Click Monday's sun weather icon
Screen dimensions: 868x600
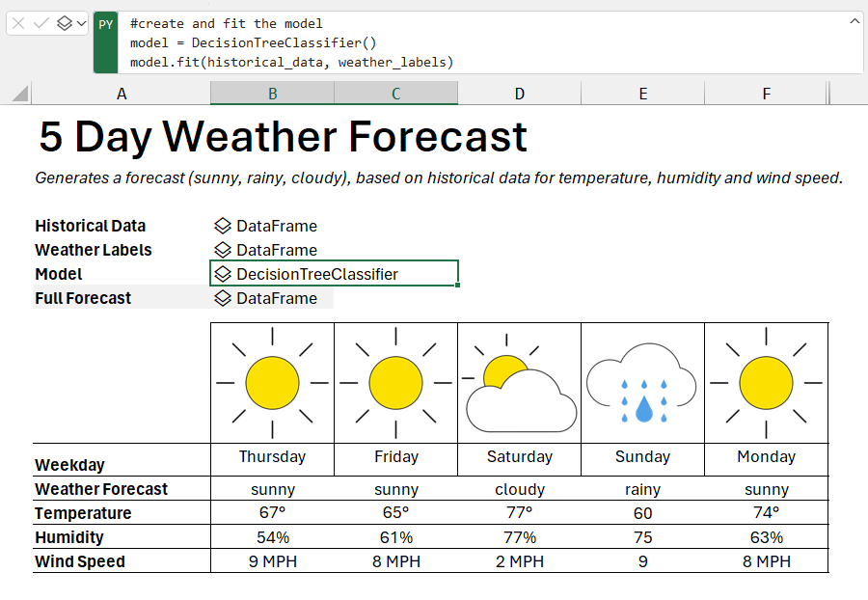pos(766,383)
